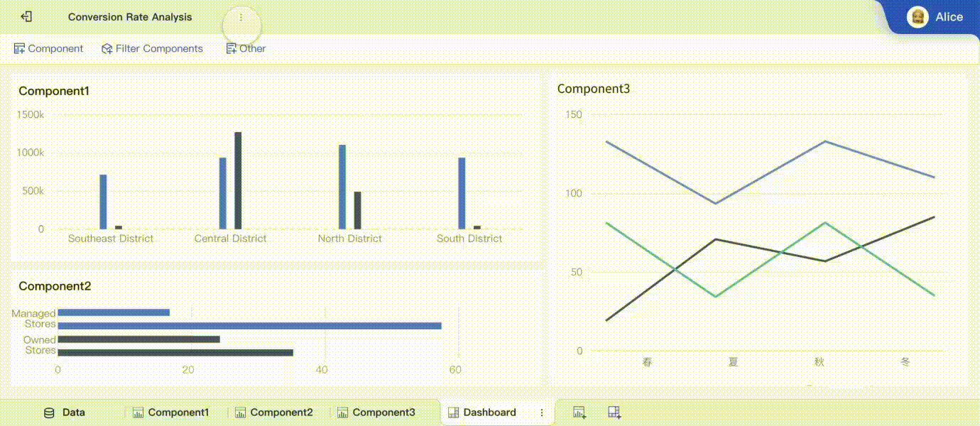Click the exit arrow icon at top left
Viewport: 980px width, 426px height.
pos(26,16)
